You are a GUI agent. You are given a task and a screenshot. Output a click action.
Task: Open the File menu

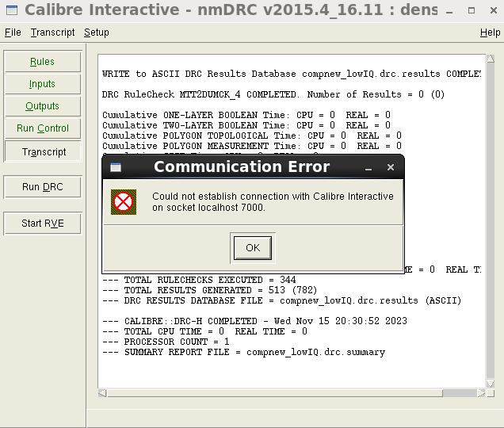pos(13,32)
